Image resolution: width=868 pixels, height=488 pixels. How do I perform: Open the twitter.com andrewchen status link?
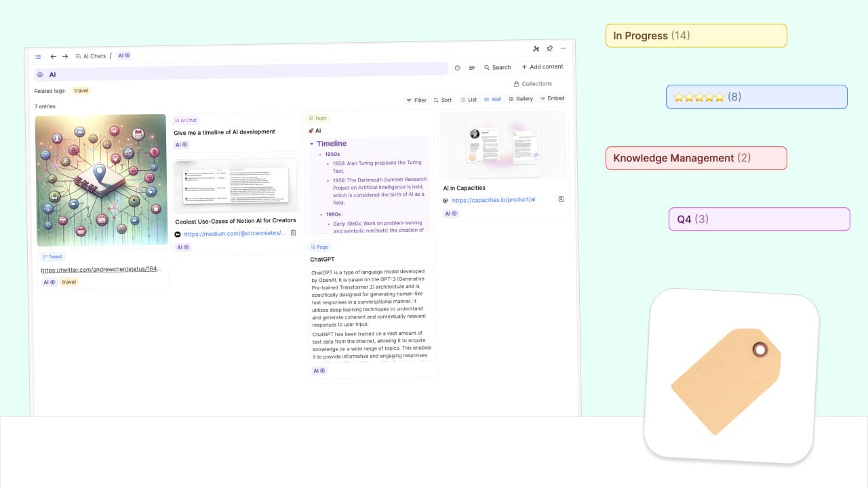[x=101, y=269]
